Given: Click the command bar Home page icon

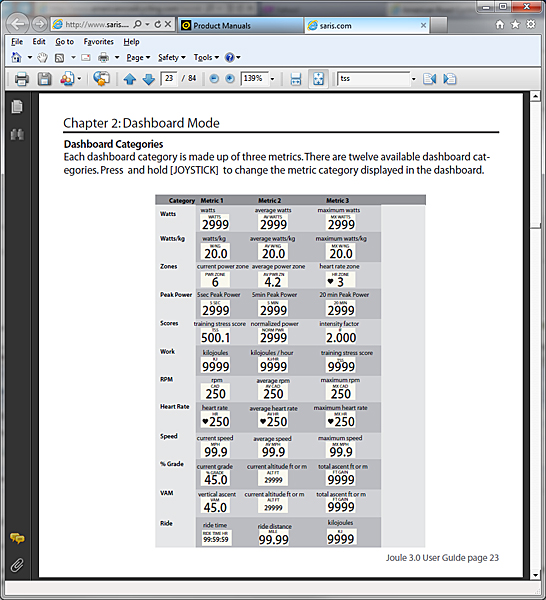Looking at the screenshot, I should pyautogui.click(x=16, y=57).
